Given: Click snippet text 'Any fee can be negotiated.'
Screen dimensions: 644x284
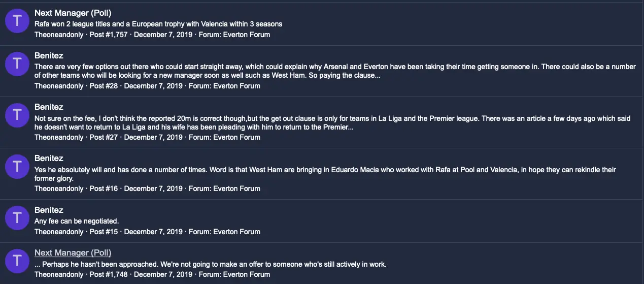Looking at the screenshot, I should [x=77, y=221].
